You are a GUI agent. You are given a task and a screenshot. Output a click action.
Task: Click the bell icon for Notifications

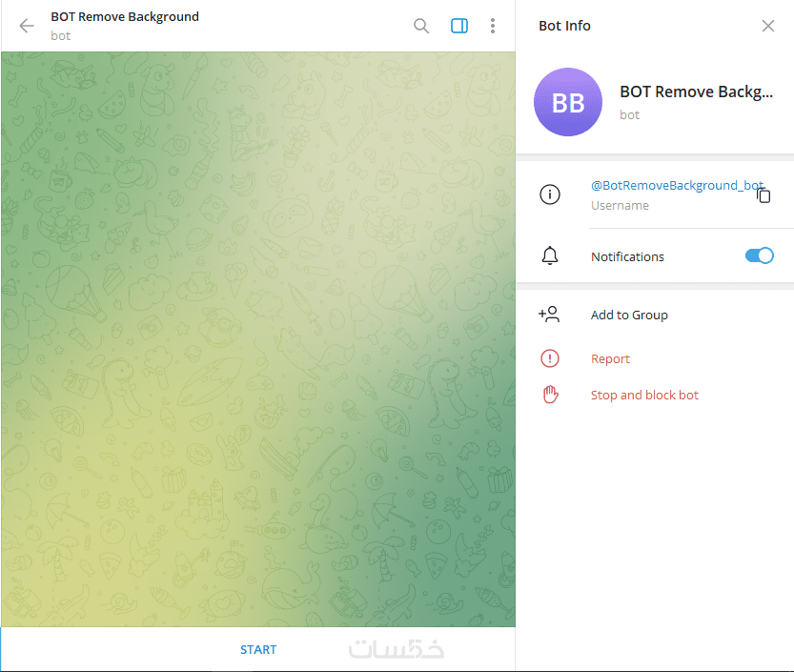[549, 255]
